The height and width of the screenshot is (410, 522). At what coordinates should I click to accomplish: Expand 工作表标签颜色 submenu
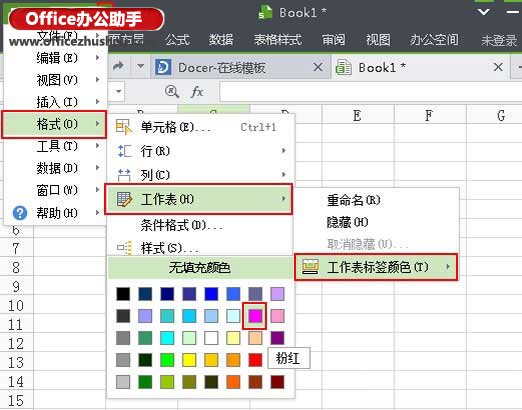[376, 267]
